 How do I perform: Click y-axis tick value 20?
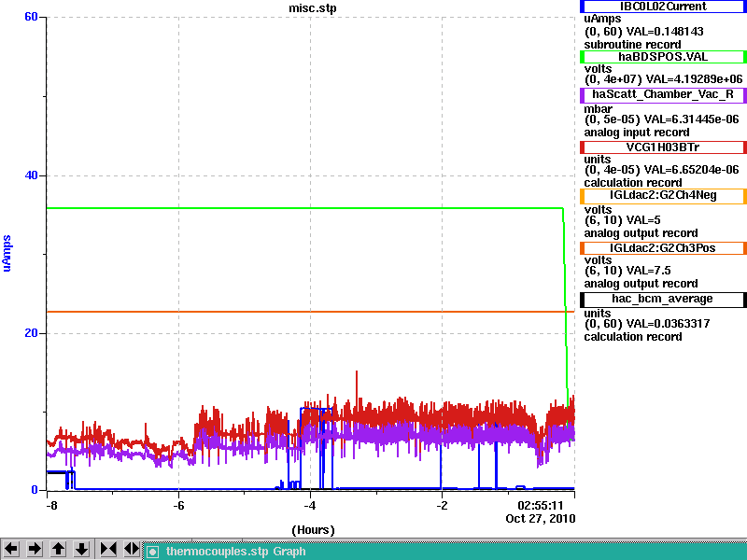pos(31,333)
